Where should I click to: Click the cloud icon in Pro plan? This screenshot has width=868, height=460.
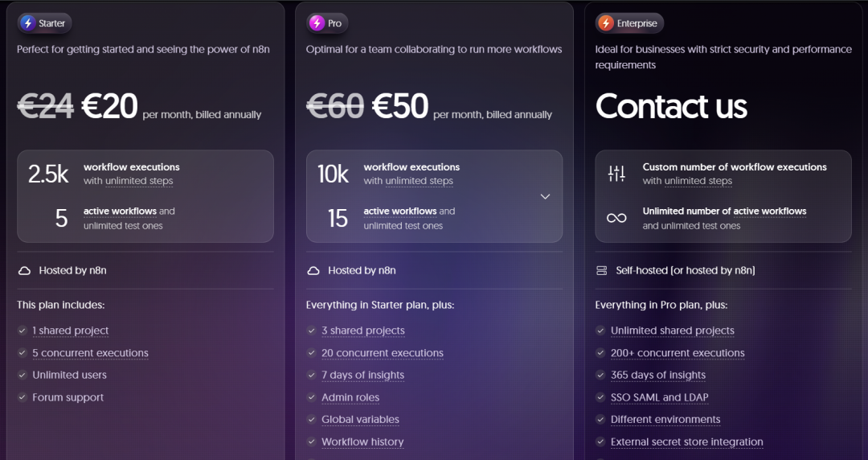pos(313,270)
